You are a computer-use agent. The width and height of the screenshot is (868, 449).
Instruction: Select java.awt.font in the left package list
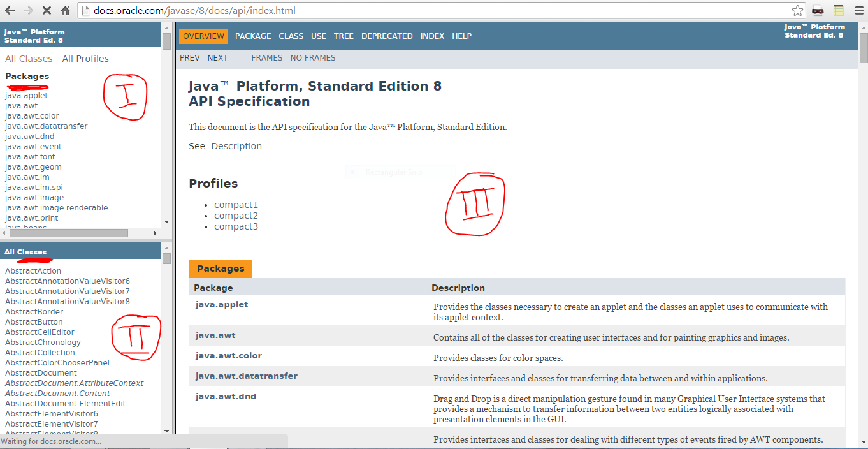pos(30,157)
